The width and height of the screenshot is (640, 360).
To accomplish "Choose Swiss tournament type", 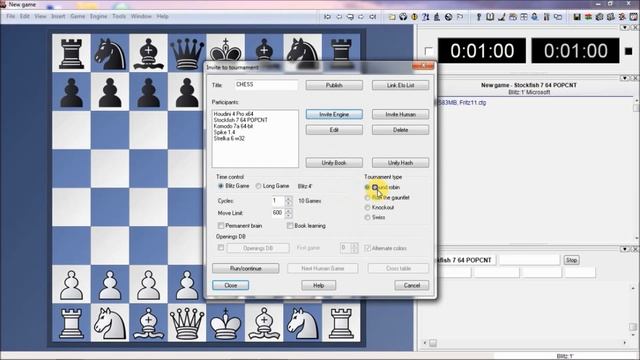I will coord(367,218).
